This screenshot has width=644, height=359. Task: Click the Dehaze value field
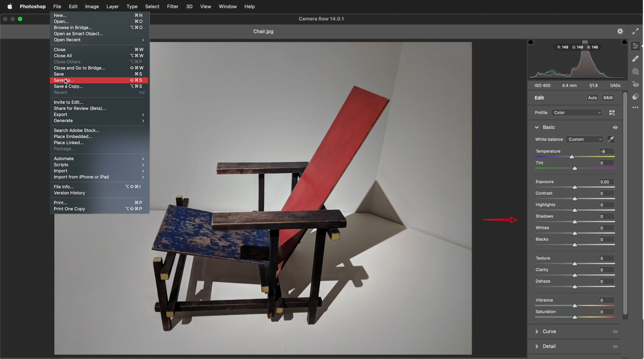pos(606,282)
